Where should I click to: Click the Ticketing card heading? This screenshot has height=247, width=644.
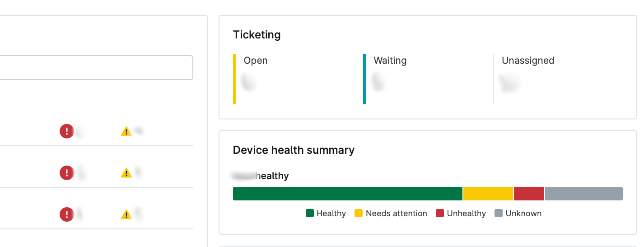click(x=257, y=35)
